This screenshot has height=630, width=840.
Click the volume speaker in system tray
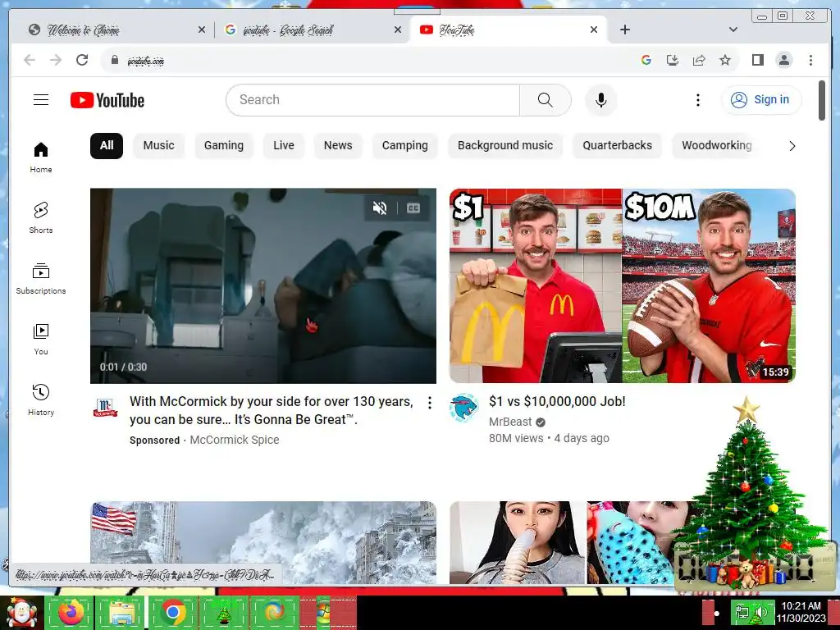[x=761, y=612]
